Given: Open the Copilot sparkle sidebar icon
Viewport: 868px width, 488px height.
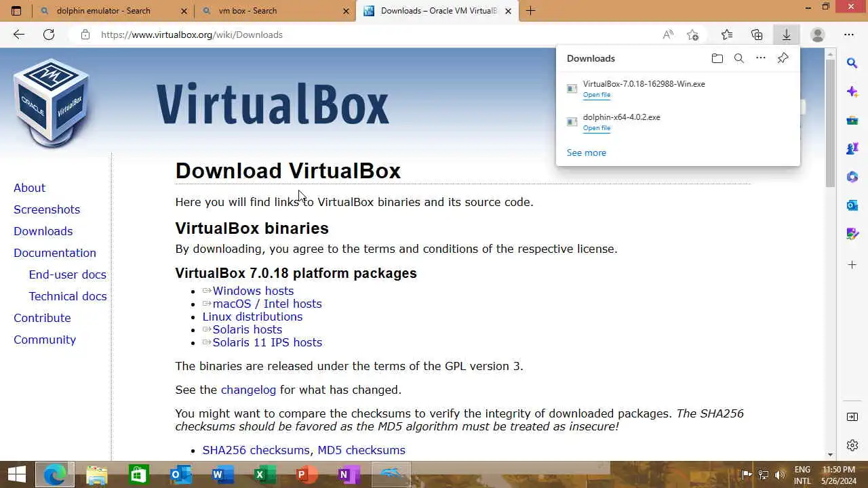Looking at the screenshot, I should [x=852, y=91].
